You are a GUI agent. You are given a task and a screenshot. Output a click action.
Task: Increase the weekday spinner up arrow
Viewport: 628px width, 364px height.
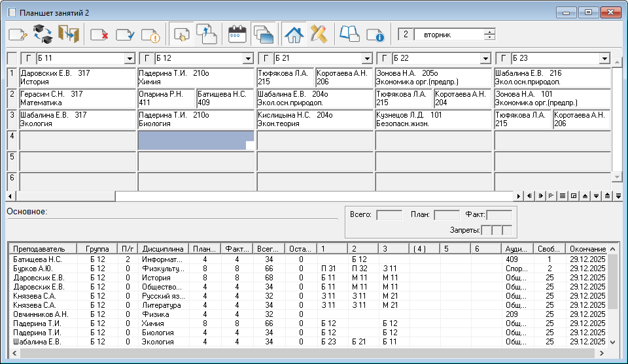490,31
